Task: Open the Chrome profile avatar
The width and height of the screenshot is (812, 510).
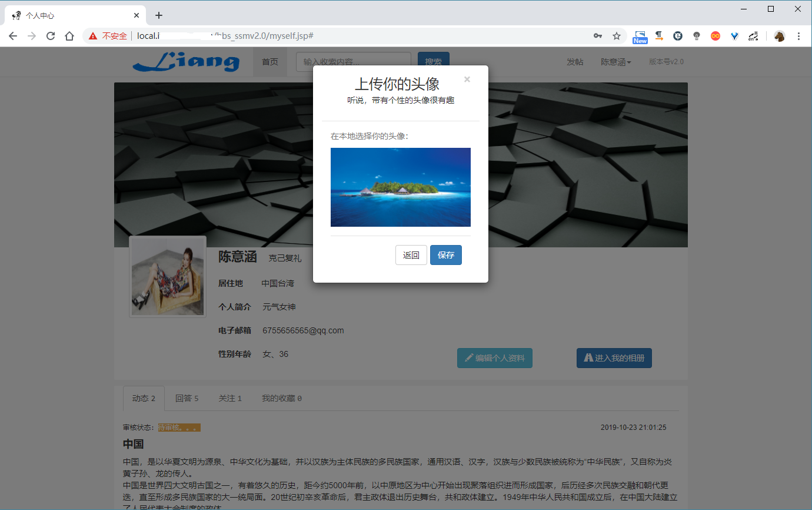Action: coord(780,36)
